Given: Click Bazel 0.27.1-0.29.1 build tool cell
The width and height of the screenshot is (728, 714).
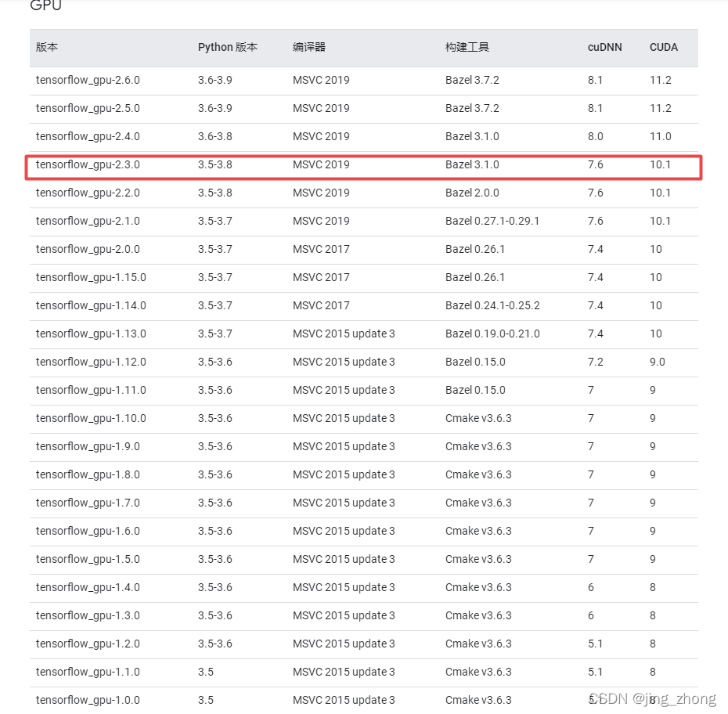Looking at the screenshot, I should pos(492,221).
